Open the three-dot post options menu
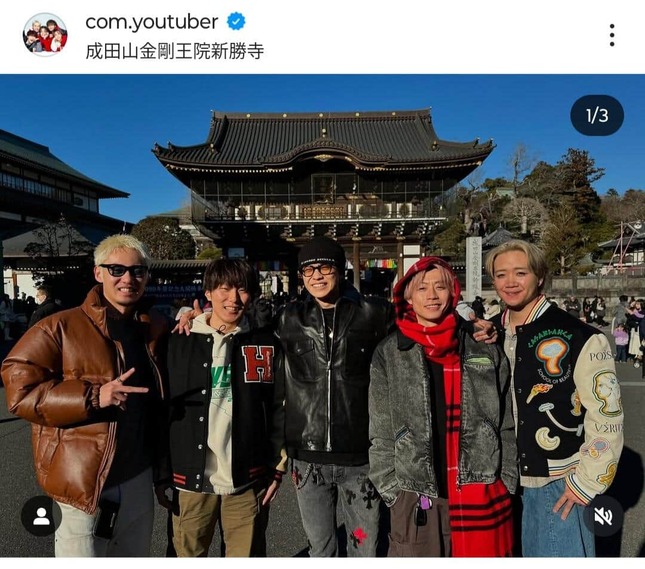This screenshot has width=645, height=569. [612, 35]
